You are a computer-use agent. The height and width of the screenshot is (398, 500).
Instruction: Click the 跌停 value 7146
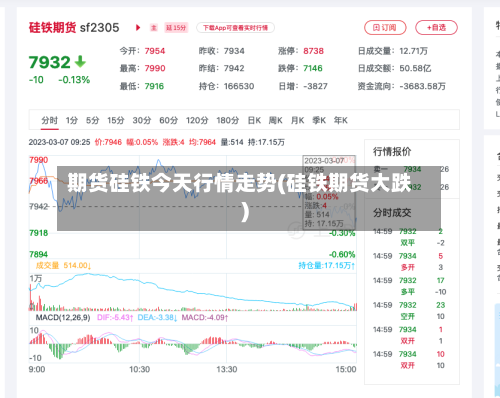pyautogui.click(x=313, y=68)
